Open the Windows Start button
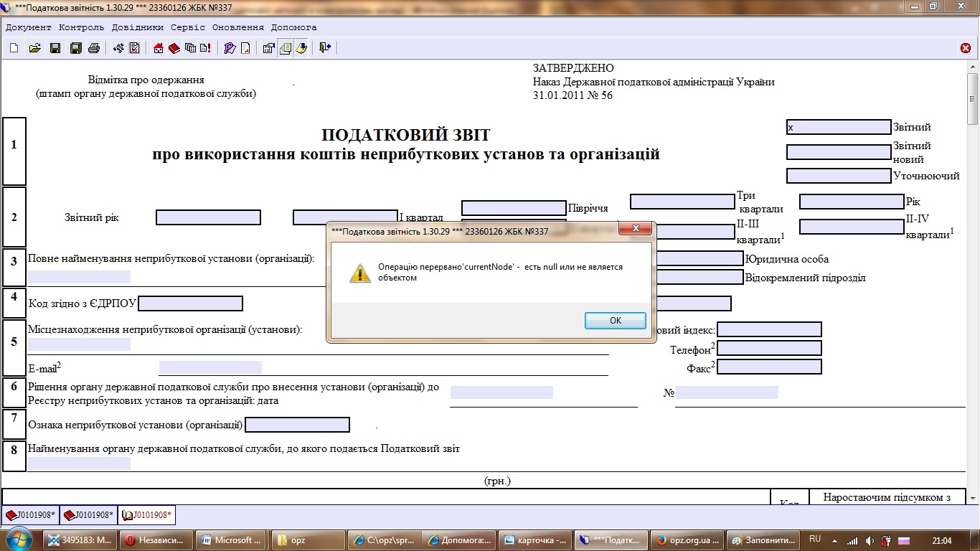980x551 pixels. pyautogui.click(x=19, y=540)
